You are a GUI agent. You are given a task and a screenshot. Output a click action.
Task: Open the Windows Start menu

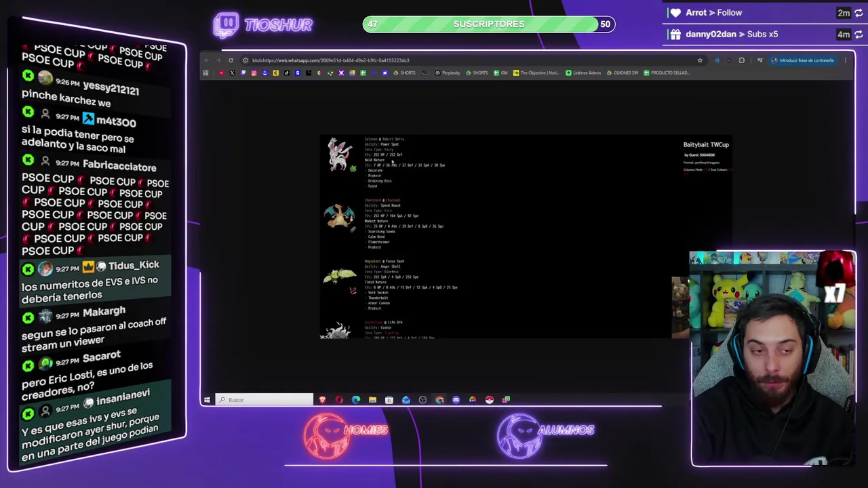click(x=207, y=400)
